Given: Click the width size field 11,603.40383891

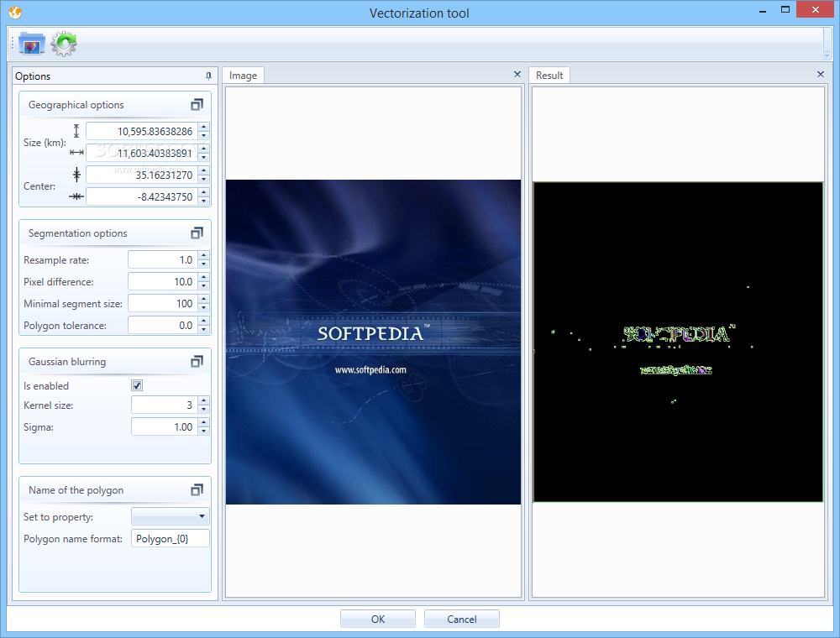Looking at the screenshot, I should 142,153.
